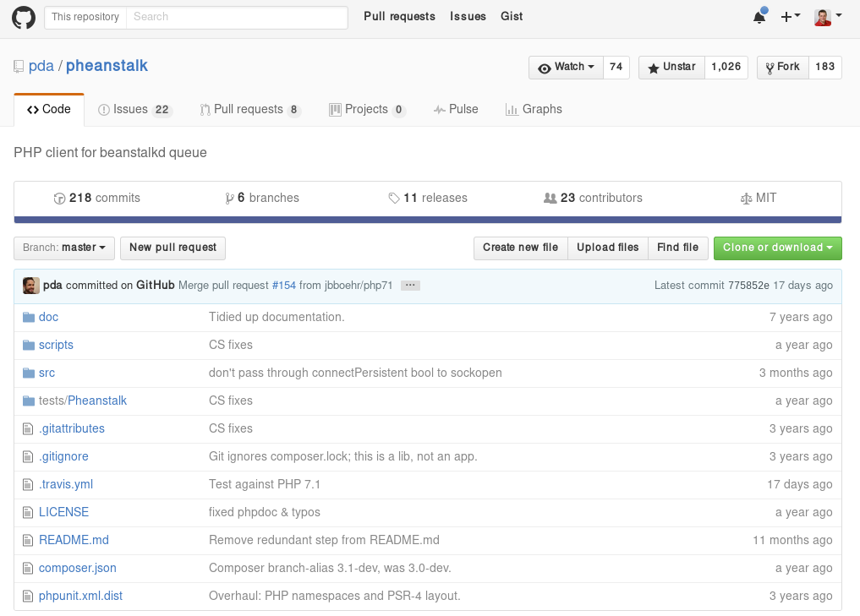This screenshot has width=860, height=616.
Task: Click the LICENSE file icon
Action: pyautogui.click(x=28, y=512)
